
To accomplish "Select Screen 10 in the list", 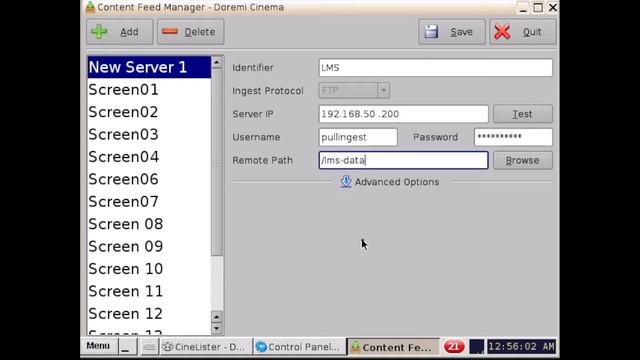I will 149,269.
